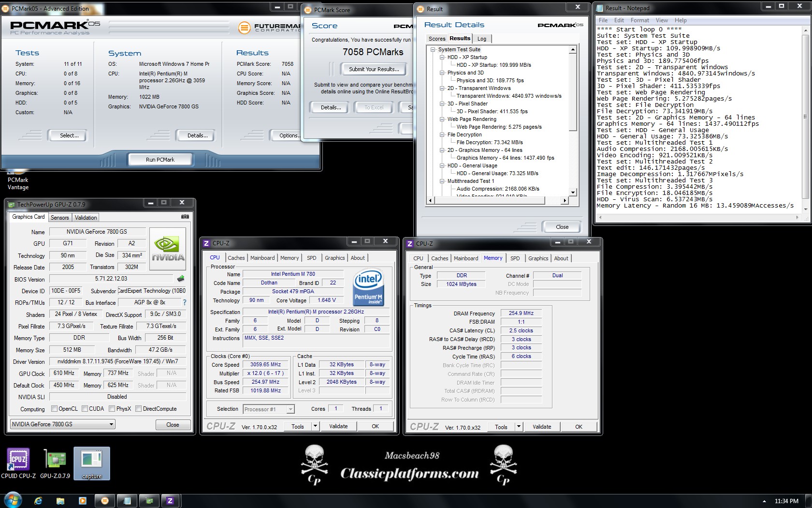Click the Notepad title bar icon

[600, 8]
